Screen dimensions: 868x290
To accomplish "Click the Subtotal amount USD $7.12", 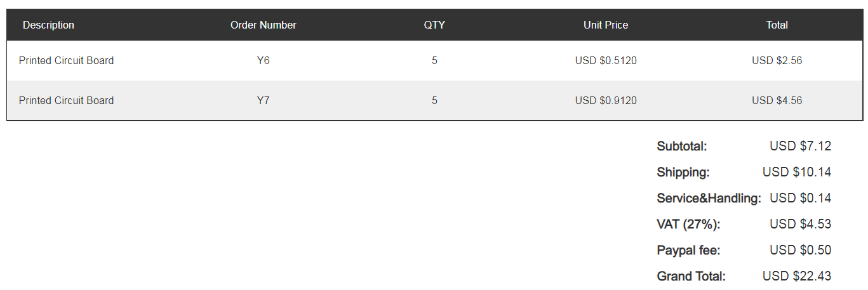I will click(800, 146).
